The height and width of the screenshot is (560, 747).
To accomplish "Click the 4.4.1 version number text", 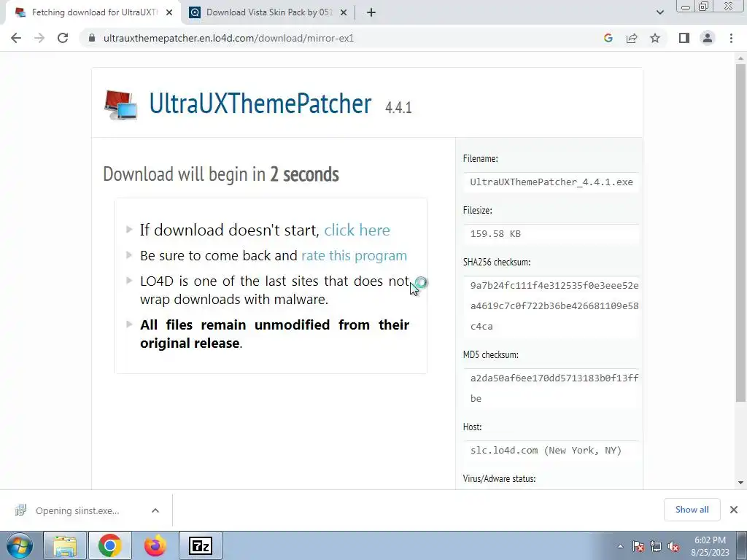I will [398, 108].
